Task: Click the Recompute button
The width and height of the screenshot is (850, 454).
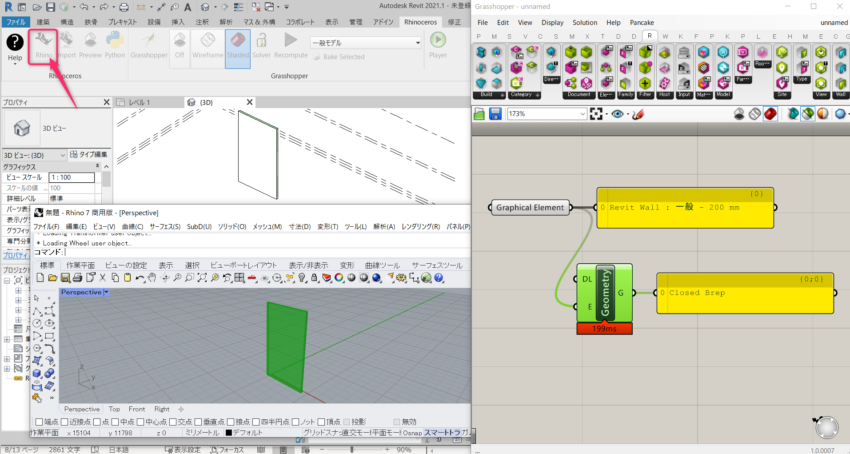Action: pyautogui.click(x=291, y=46)
